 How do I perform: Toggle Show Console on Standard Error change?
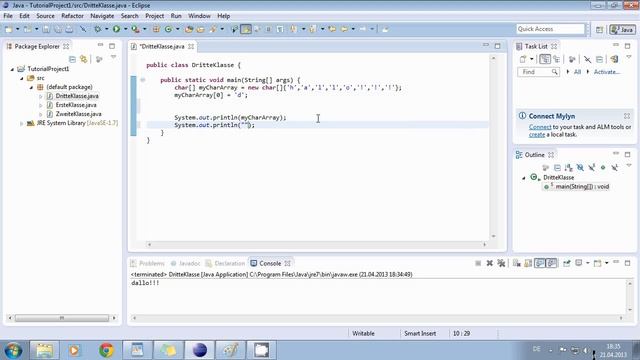[x=551, y=263]
